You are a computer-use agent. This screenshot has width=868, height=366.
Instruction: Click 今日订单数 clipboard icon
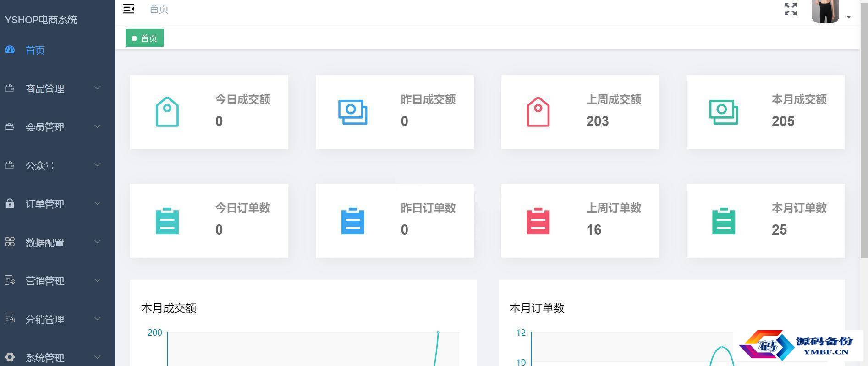(x=167, y=221)
